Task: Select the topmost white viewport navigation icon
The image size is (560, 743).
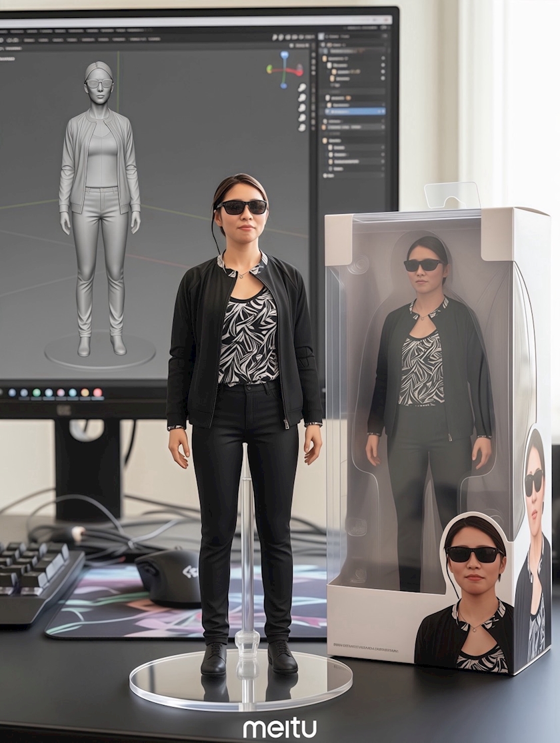Action: [302, 87]
